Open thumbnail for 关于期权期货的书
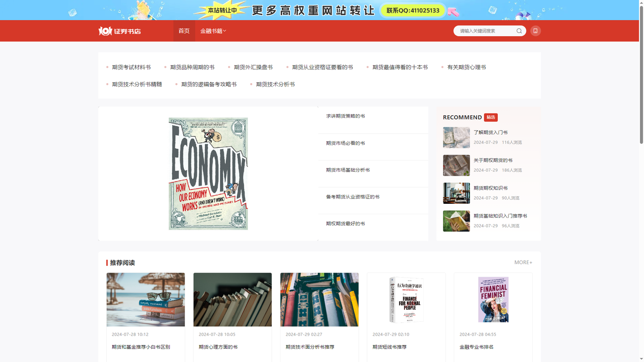This screenshot has height=362, width=644. 456,165
